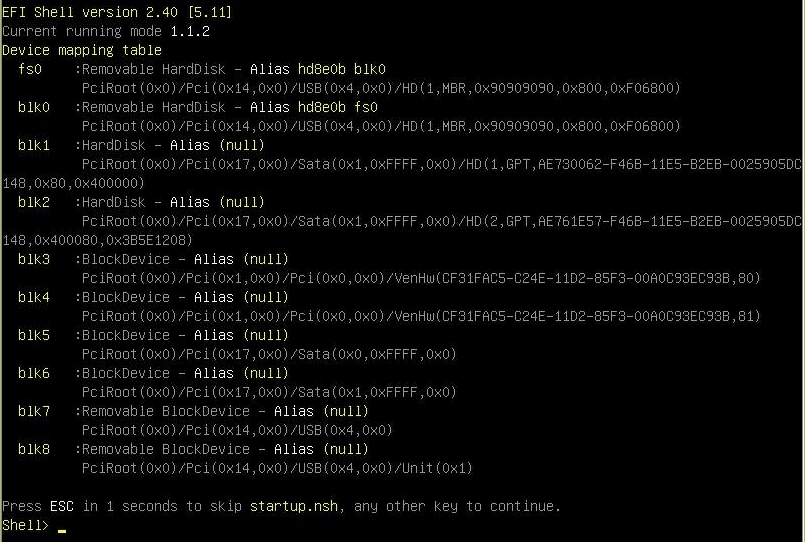
Task: Click the blk7 Removable BlockDevice label
Action: coord(34,411)
